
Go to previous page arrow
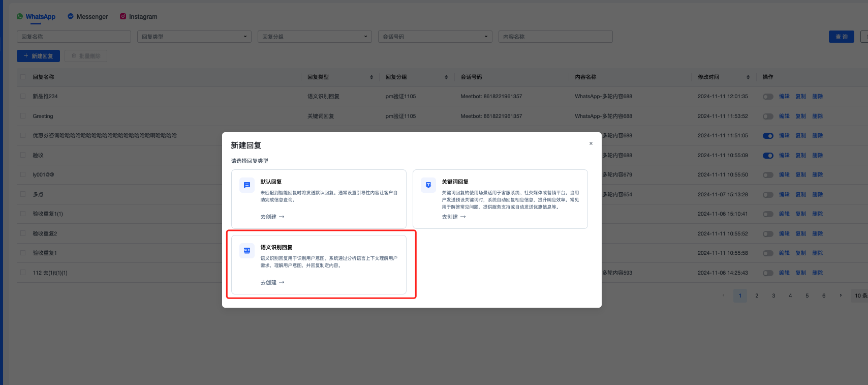pos(723,295)
